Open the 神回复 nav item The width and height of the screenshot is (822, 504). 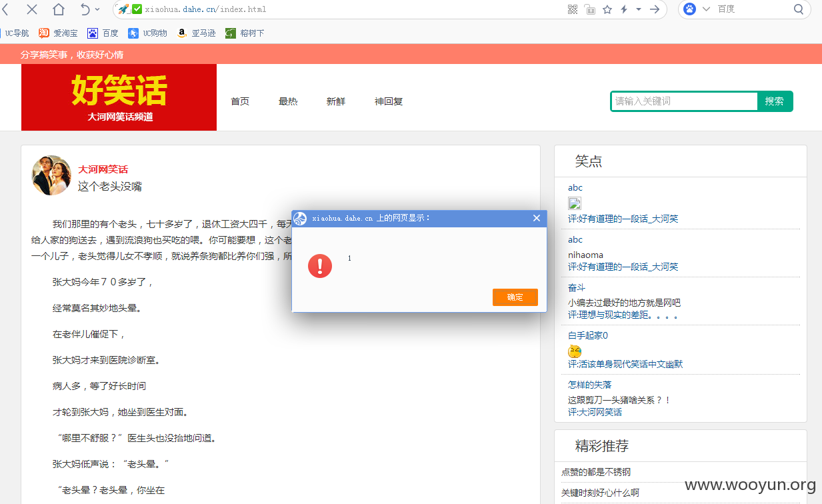(x=389, y=101)
